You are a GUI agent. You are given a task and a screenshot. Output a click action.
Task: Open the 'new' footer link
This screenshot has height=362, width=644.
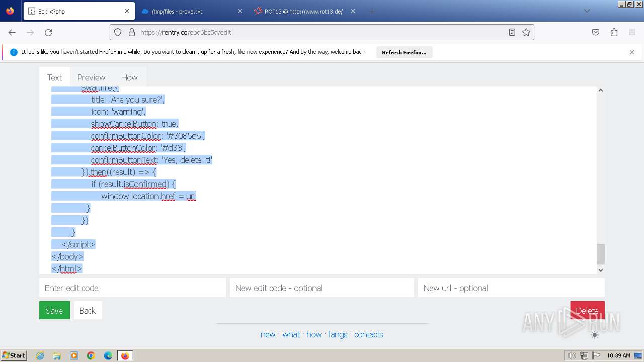(268, 334)
